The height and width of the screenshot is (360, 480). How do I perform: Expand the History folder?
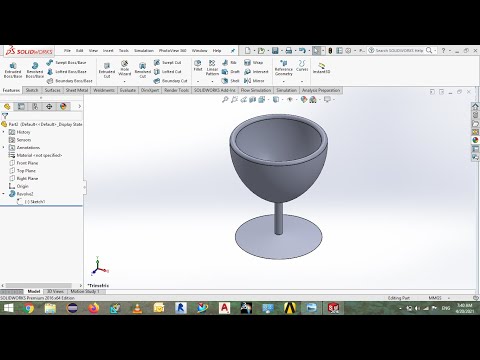[4, 132]
